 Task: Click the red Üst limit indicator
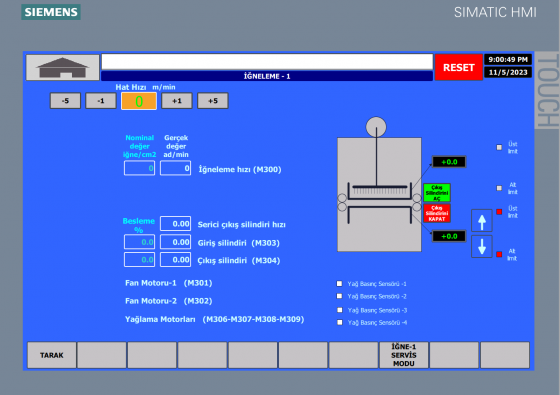499,211
